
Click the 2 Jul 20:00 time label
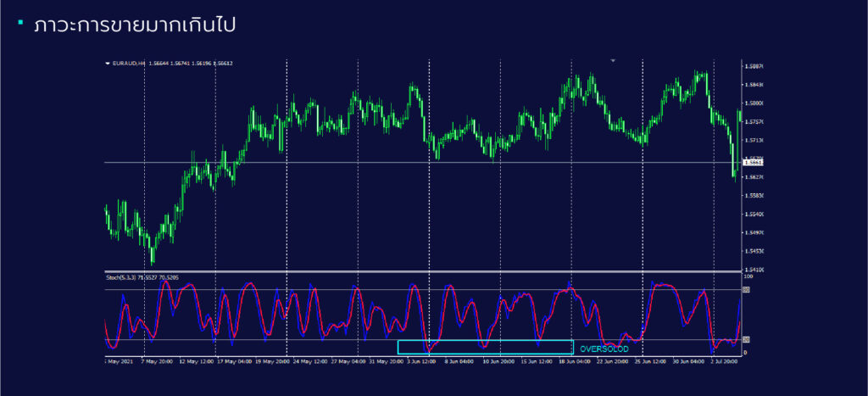(726, 361)
